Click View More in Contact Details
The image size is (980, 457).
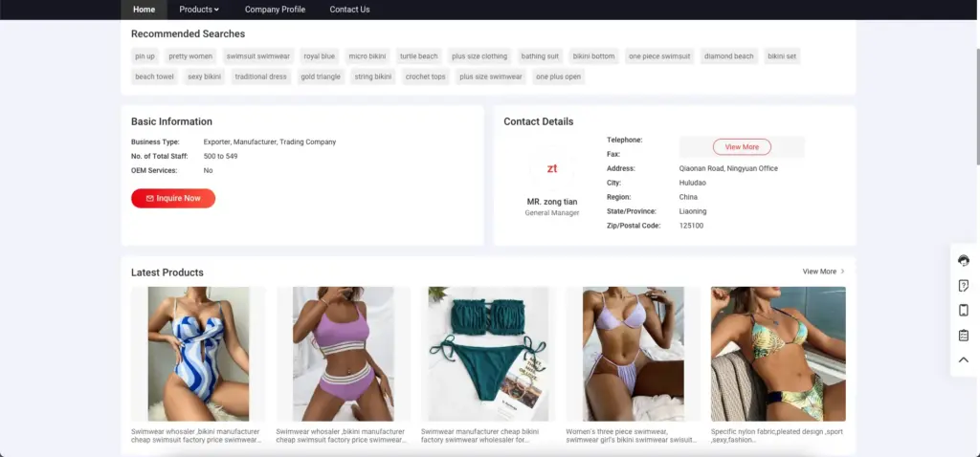pyautogui.click(x=742, y=146)
